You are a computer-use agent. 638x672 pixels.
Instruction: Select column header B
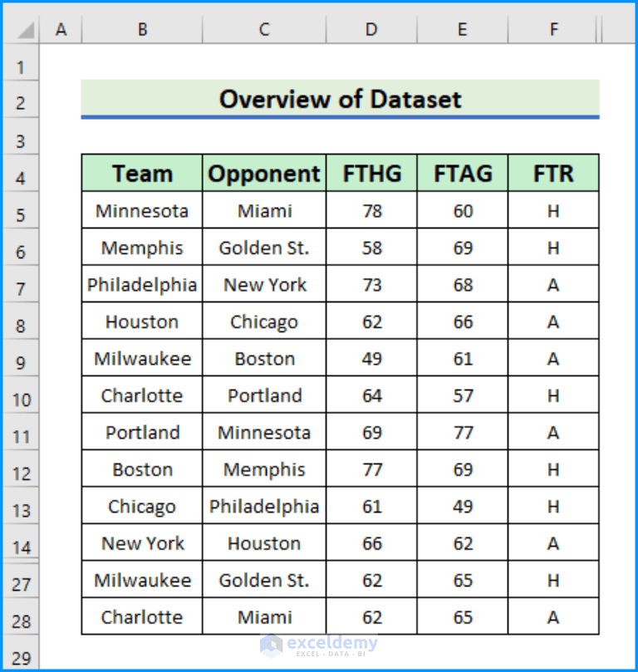tap(141, 29)
